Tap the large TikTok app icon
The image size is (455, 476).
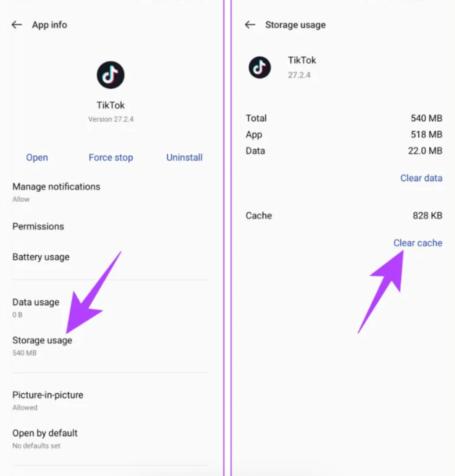click(x=111, y=74)
